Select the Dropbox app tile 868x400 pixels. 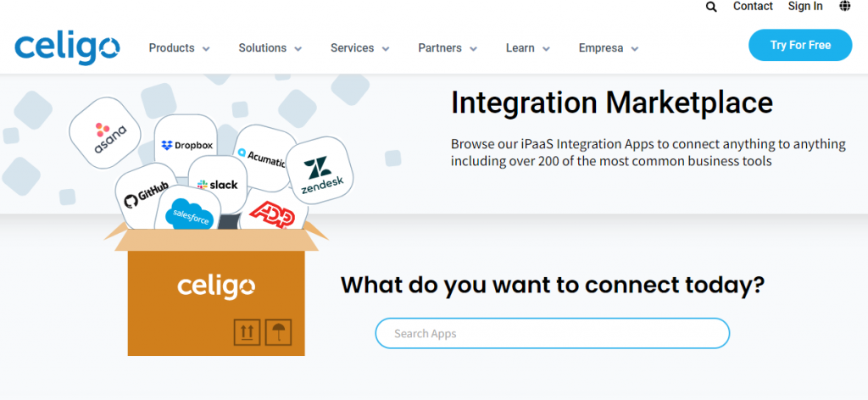pos(186,145)
